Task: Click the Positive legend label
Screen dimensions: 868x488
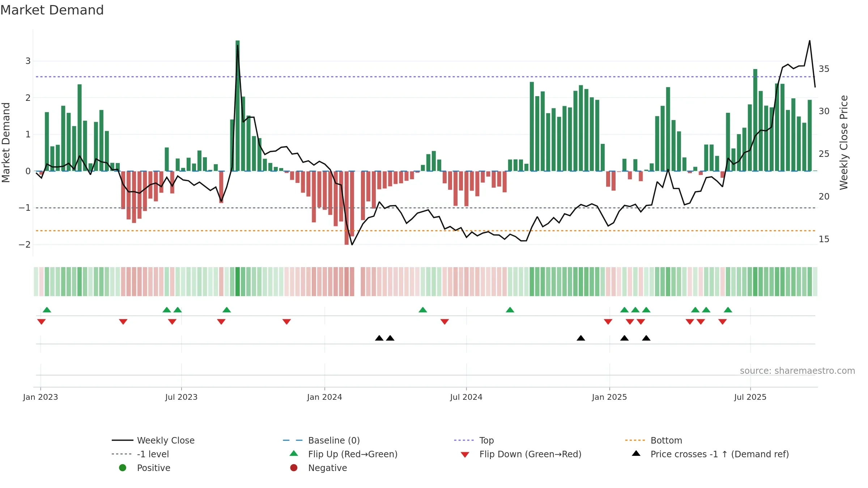Action: coord(153,468)
